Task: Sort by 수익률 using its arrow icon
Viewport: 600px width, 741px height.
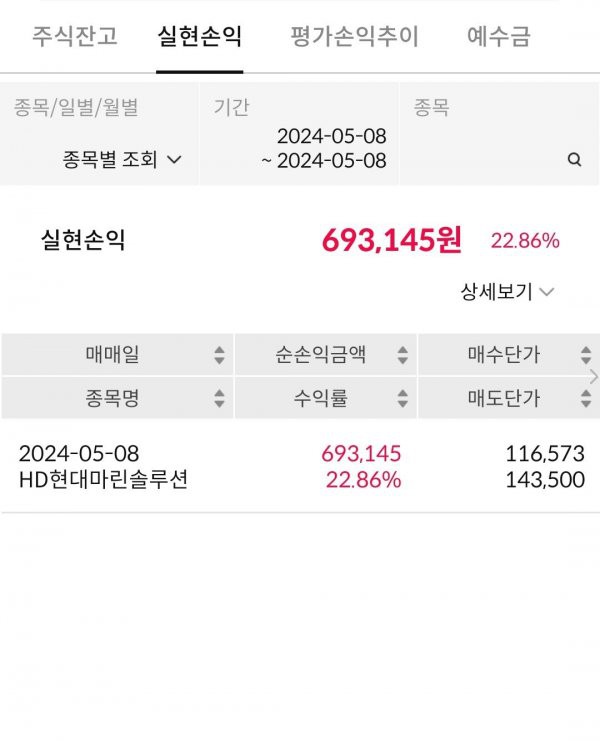Action: 403,398
